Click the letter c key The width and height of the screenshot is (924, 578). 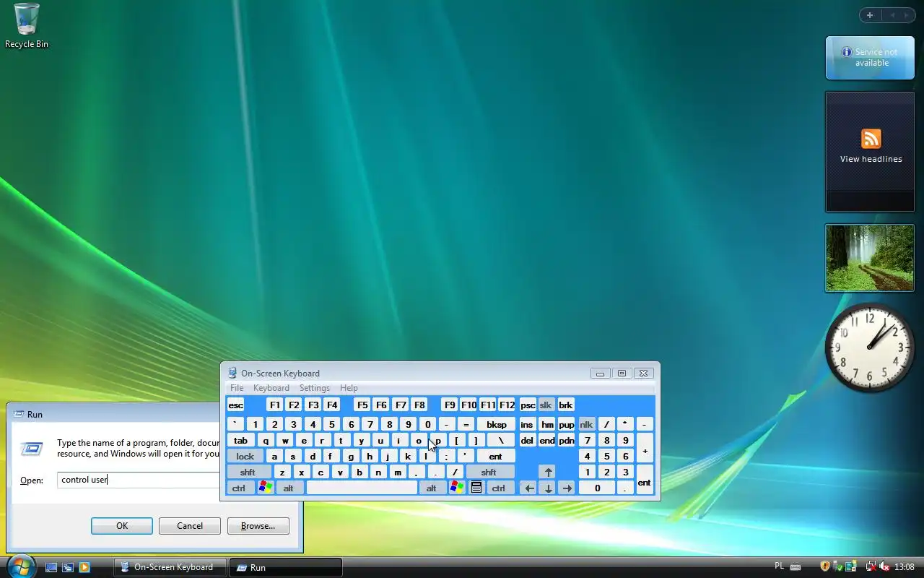tap(321, 472)
